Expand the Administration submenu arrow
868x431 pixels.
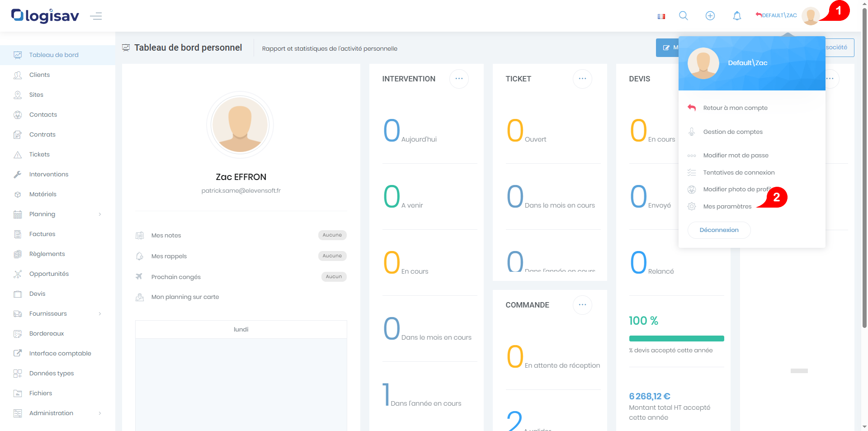point(100,413)
